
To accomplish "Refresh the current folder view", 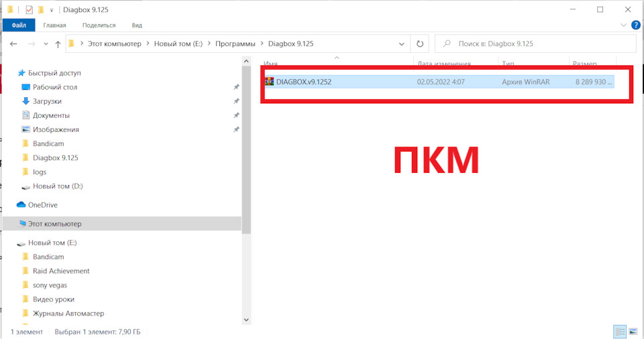I will tap(420, 44).
